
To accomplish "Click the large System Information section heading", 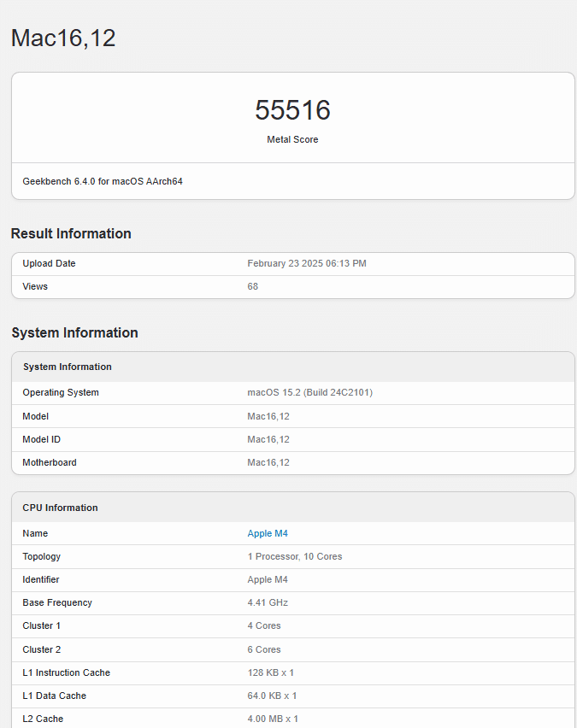I will pyautogui.click(x=75, y=333).
